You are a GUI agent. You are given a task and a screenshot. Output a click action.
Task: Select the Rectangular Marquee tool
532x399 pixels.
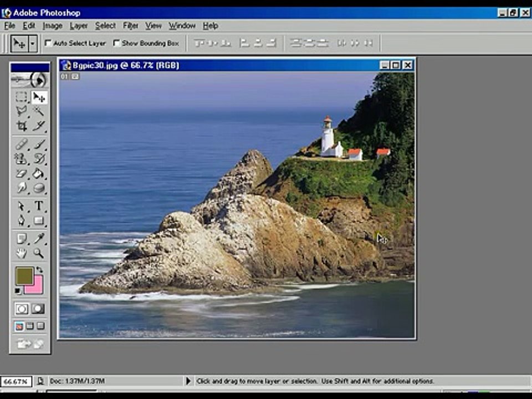coord(22,97)
